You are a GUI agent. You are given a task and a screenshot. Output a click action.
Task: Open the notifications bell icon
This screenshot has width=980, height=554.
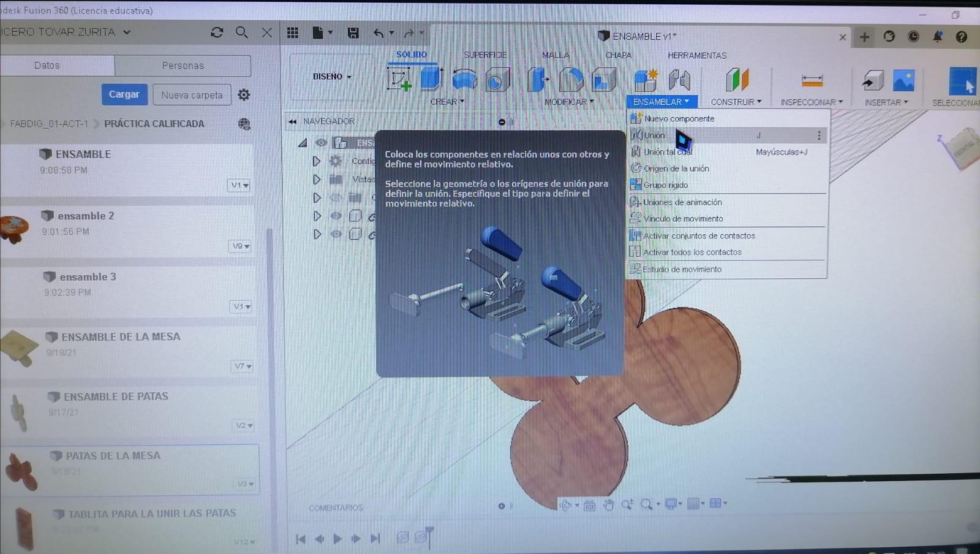coord(937,37)
